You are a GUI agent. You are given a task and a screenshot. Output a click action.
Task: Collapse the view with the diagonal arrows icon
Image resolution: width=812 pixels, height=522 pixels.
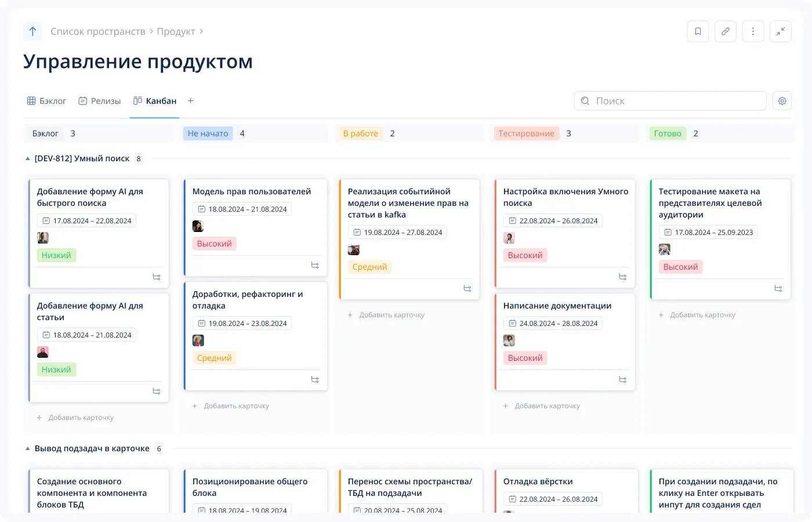781,31
